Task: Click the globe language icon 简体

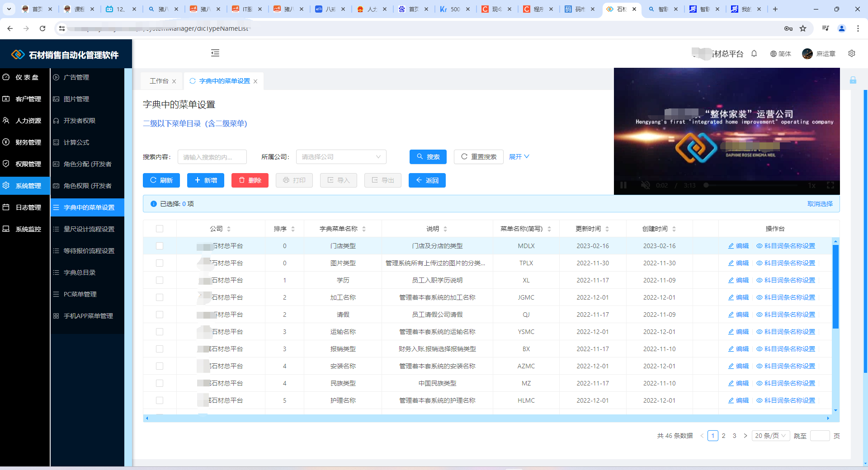Action: tap(780, 54)
